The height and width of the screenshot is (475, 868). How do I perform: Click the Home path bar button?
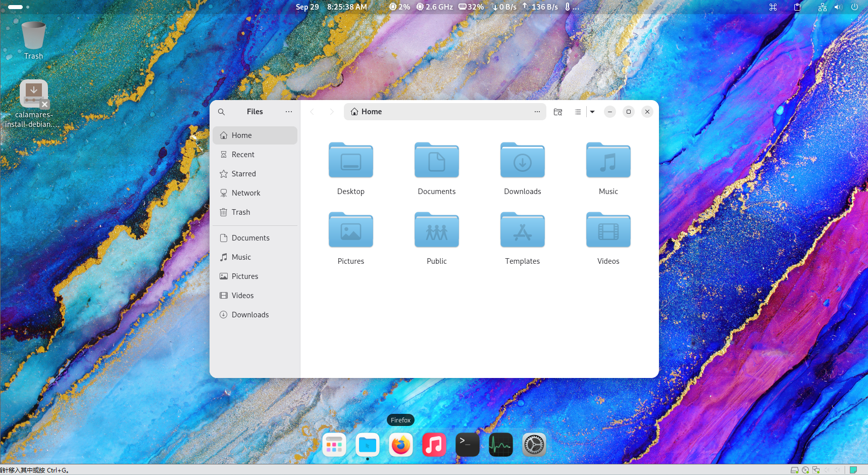tap(366, 112)
